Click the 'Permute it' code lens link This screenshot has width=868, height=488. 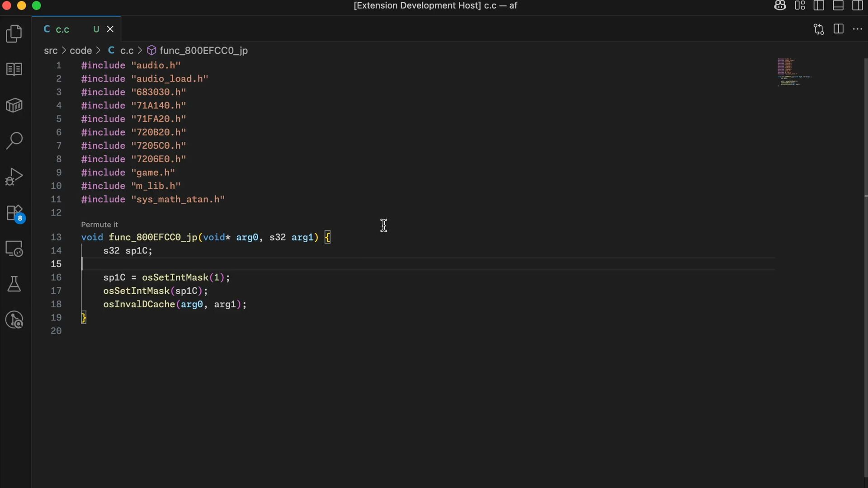tap(99, 225)
